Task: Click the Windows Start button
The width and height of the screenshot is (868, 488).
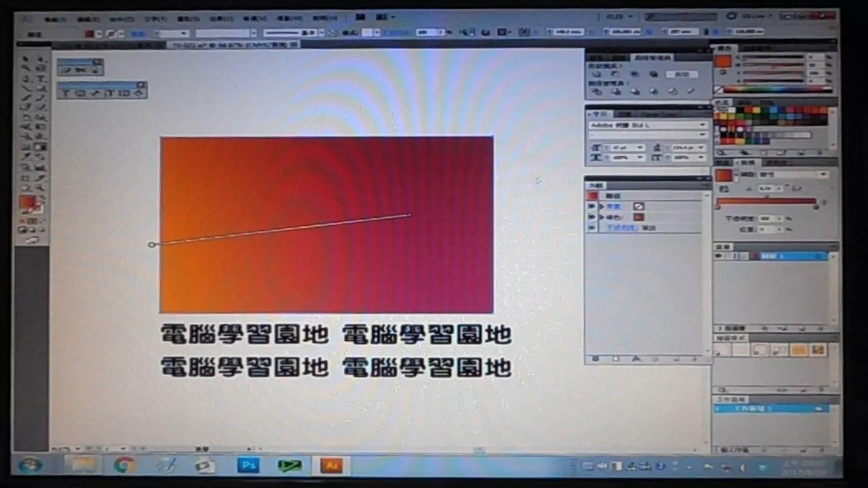Action: coord(30,465)
